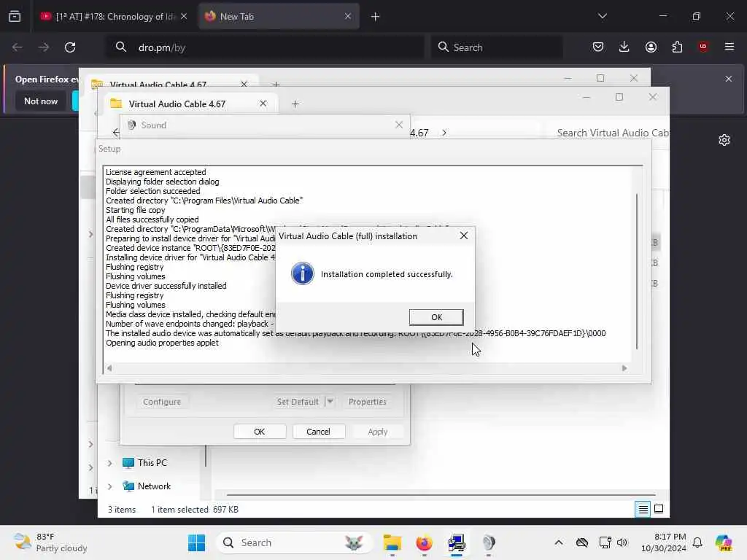Open Firefox Downloads panel
The height and width of the screenshot is (560, 747).
click(x=624, y=47)
